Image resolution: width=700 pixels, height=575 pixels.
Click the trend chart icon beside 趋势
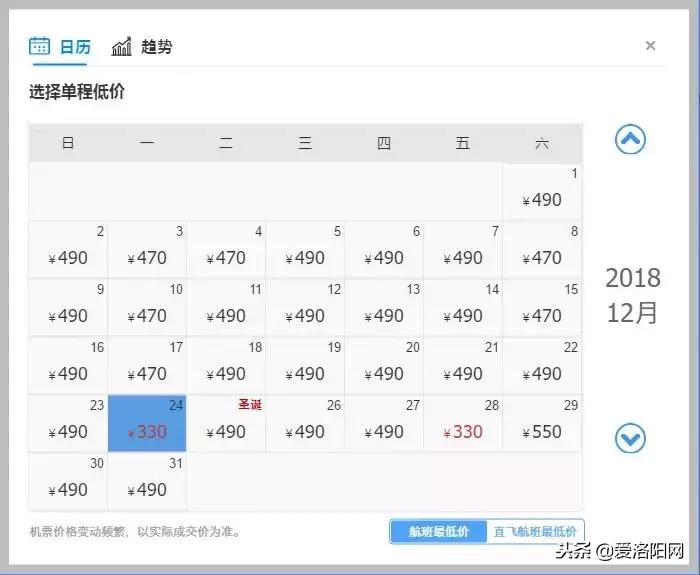point(121,46)
